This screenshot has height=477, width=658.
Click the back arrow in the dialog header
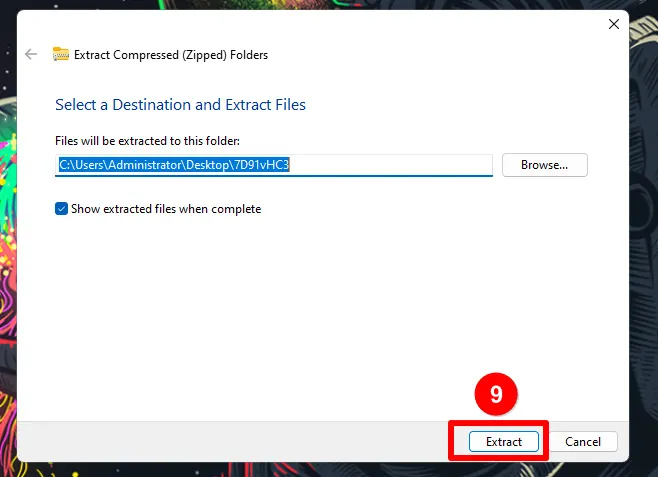point(31,55)
